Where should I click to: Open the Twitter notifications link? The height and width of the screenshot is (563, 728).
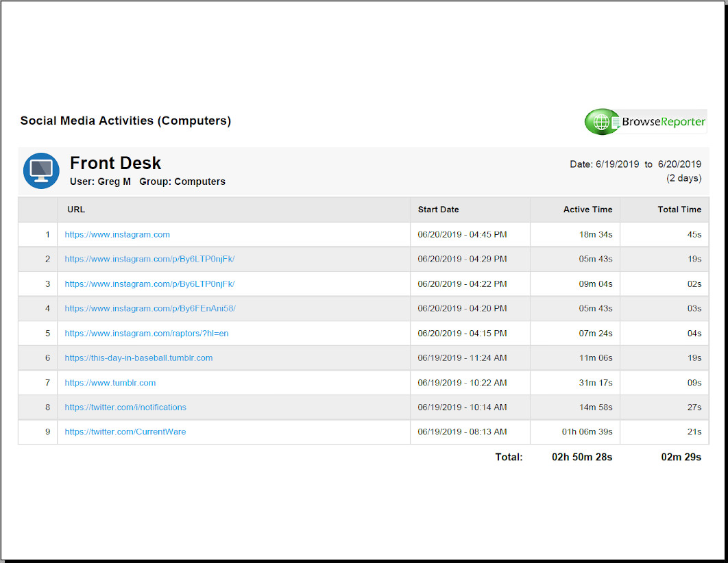coord(125,407)
